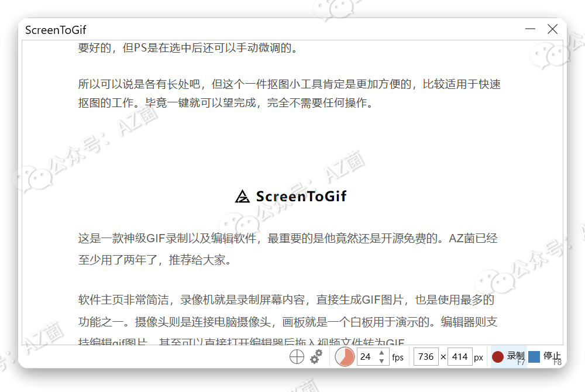Click the line starting '抠图的工作。毕竟一键'

tap(226, 102)
